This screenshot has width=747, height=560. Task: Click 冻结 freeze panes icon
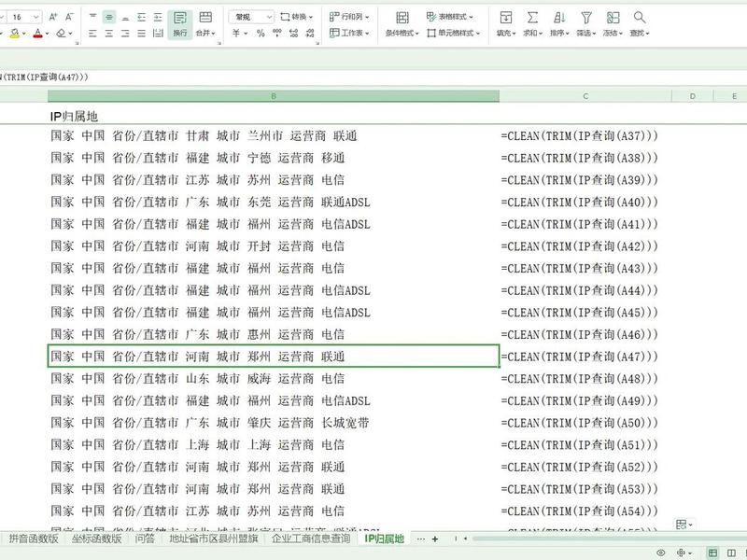(613, 18)
